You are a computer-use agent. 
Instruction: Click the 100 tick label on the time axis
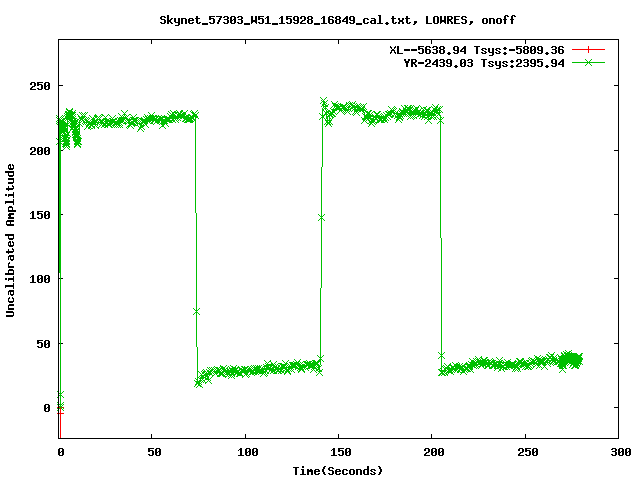coord(248,452)
